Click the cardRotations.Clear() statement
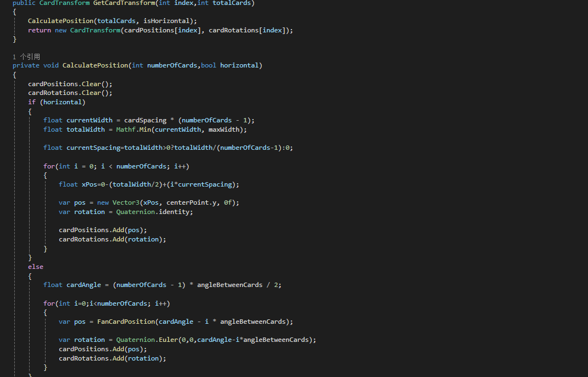Screen dimensions: 588x377 click(x=70, y=93)
